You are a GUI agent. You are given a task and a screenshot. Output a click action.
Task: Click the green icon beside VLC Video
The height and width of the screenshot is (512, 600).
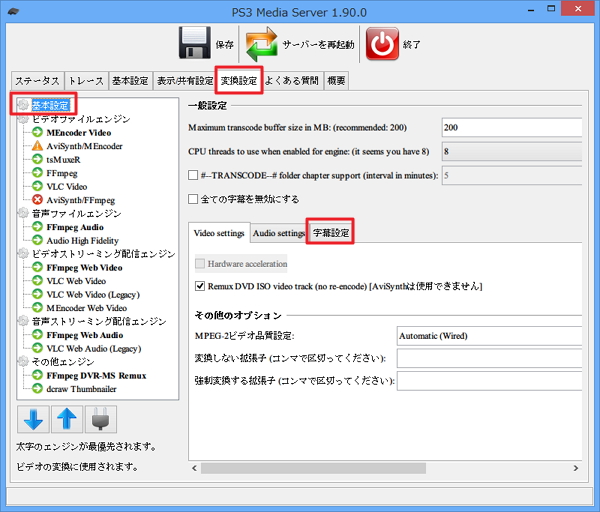[37, 186]
